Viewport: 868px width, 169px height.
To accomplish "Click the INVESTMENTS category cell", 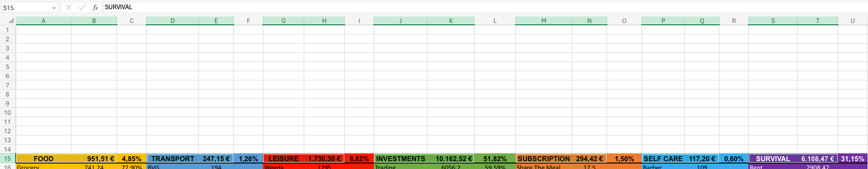I will [x=400, y=158].
